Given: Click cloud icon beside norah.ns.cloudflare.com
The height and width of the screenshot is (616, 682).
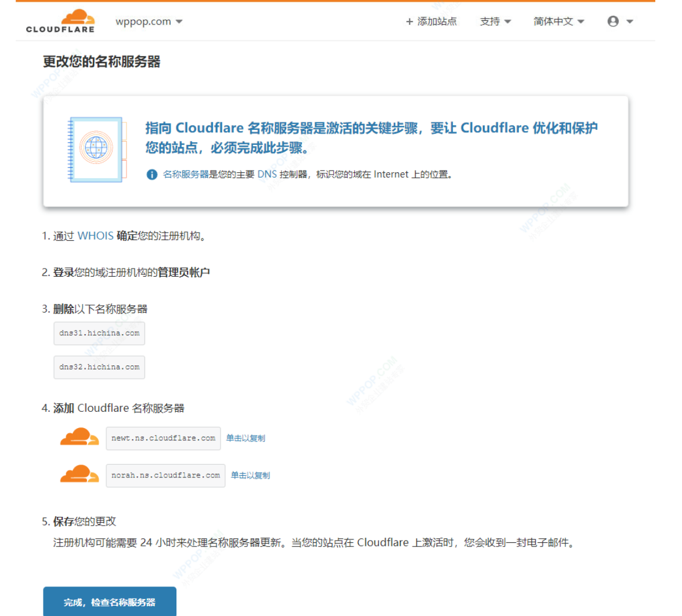Looking at the screenshot, I should click(80, 474).
